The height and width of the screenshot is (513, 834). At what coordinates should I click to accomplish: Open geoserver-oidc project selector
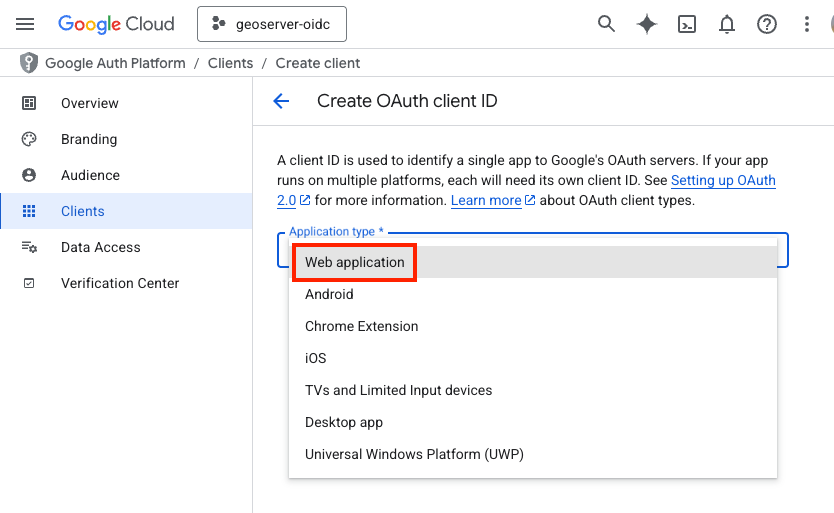tap(272, 25)
